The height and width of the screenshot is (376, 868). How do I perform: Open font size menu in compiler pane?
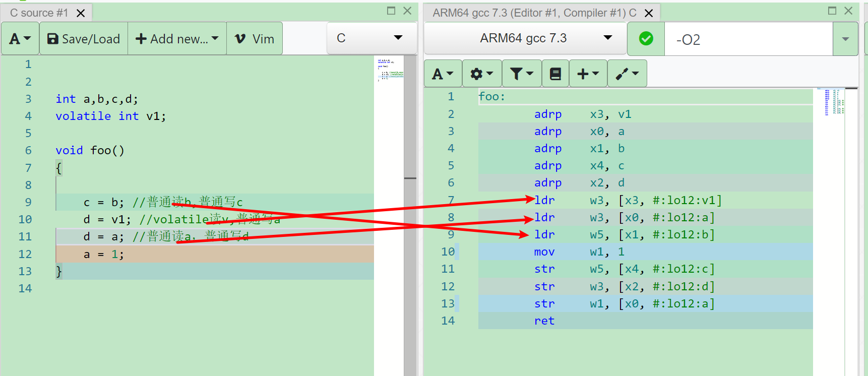coord(443,74)
